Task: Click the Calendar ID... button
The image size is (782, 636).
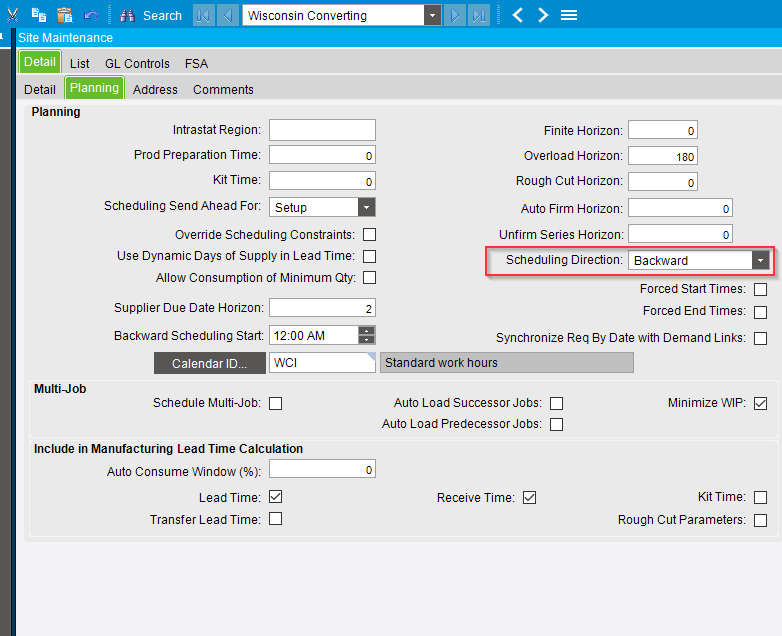Action: pos(209,363)
